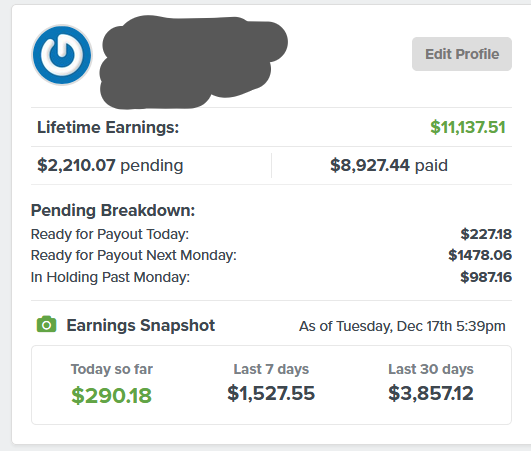The width and height of the screenshot is (531, 451).
Task: Select the In Holding Past Monday label
Action: pos(110,277)
